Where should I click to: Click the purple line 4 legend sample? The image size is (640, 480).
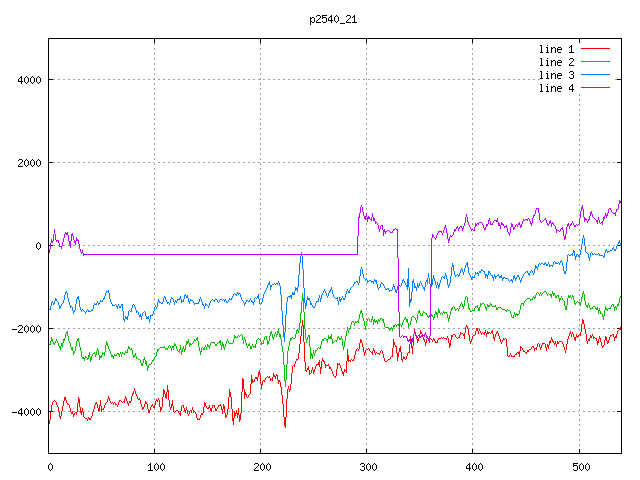pos(595,88)
